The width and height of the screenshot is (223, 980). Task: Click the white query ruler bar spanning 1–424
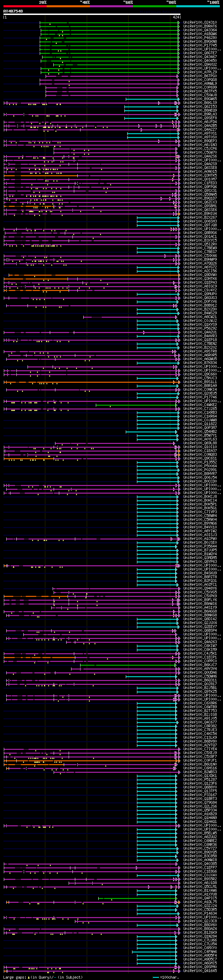[x=92, y=14]
